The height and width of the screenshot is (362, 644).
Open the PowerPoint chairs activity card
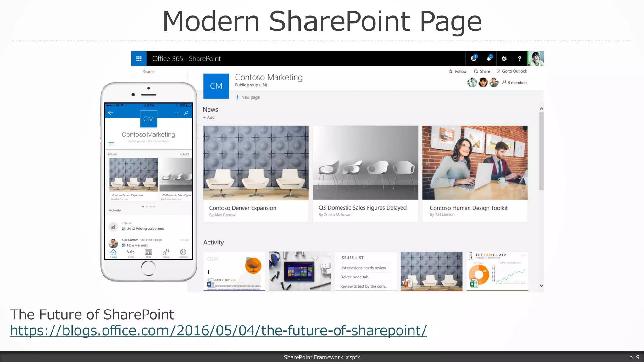point(431,271)
